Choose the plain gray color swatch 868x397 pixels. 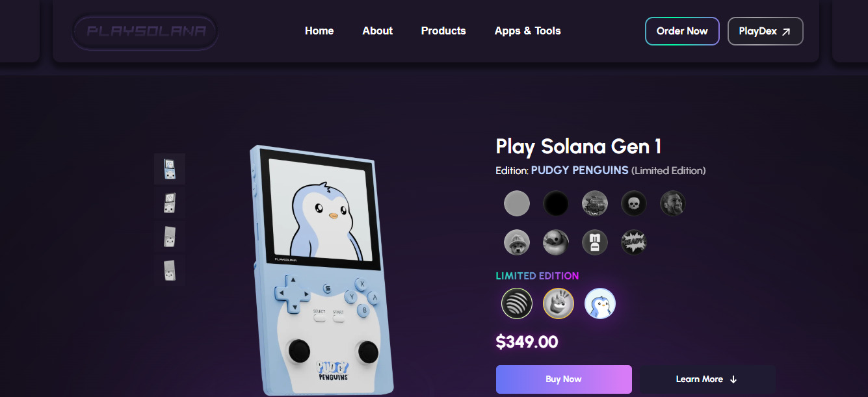[x=517, y=203]
